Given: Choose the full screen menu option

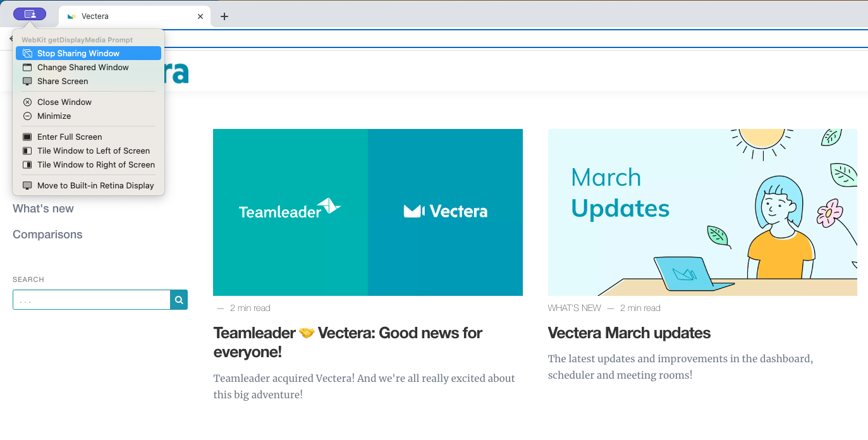Looking at the screenshot, I should click(x=89, y=137).
